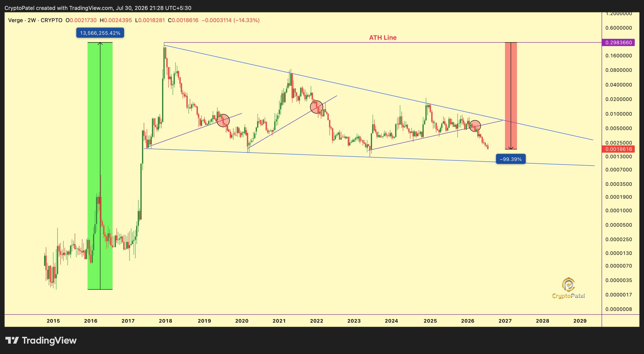Click the high value H0.0024395

click(116, 20)
